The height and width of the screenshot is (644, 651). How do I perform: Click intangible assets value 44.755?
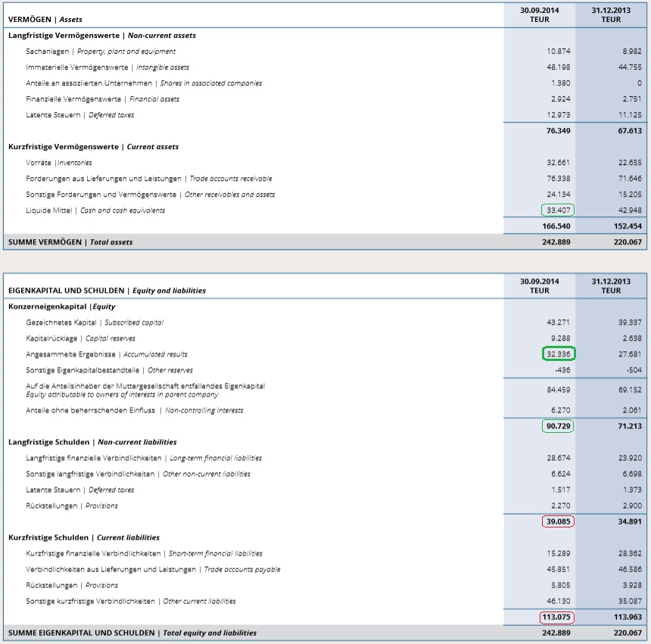pyautogui.click(x=630, y=67)
